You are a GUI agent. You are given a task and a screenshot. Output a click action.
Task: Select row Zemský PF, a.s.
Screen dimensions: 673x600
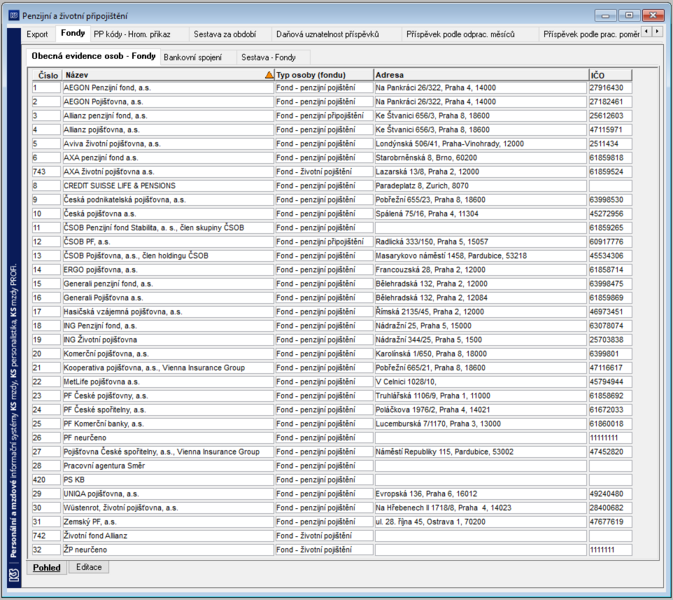(332, 522)
